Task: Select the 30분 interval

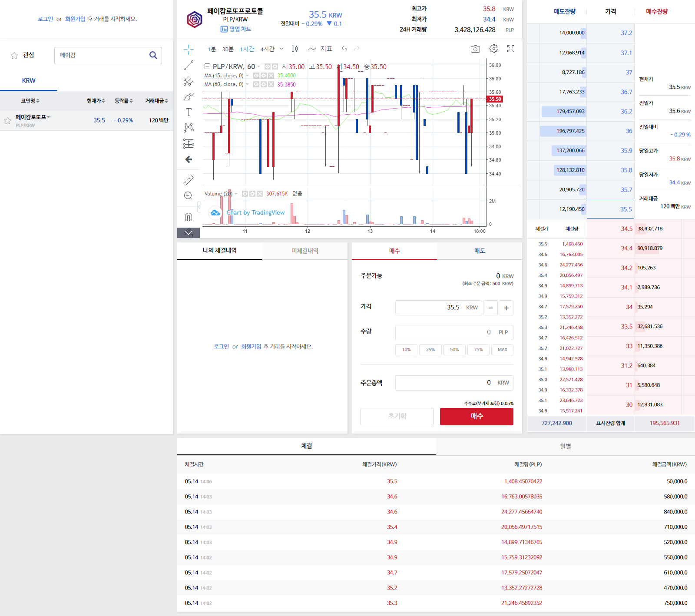Action: pos(228,49)
